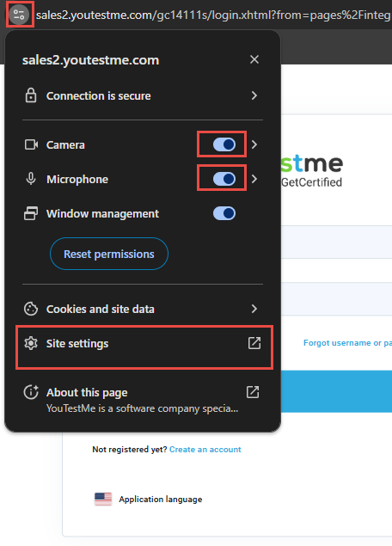Click the cookie icon
Screen dimensions: 392x546
coord(31,309)
